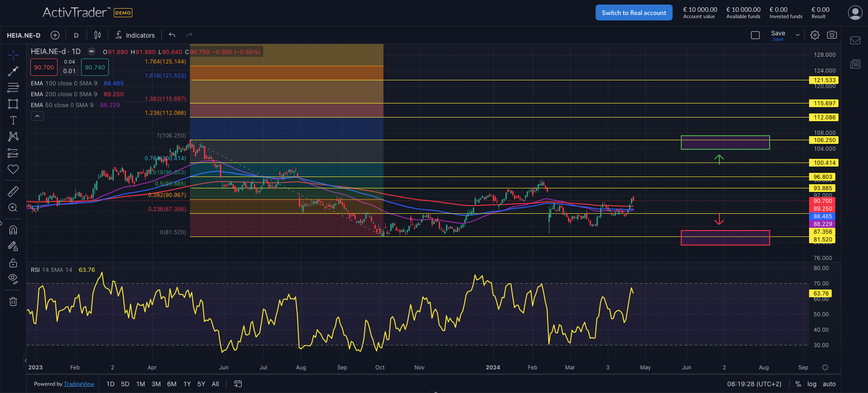This screenshot has height=393, width=868.
Task: Toggle log scale on price axis
Action: [x=812, y=384]
